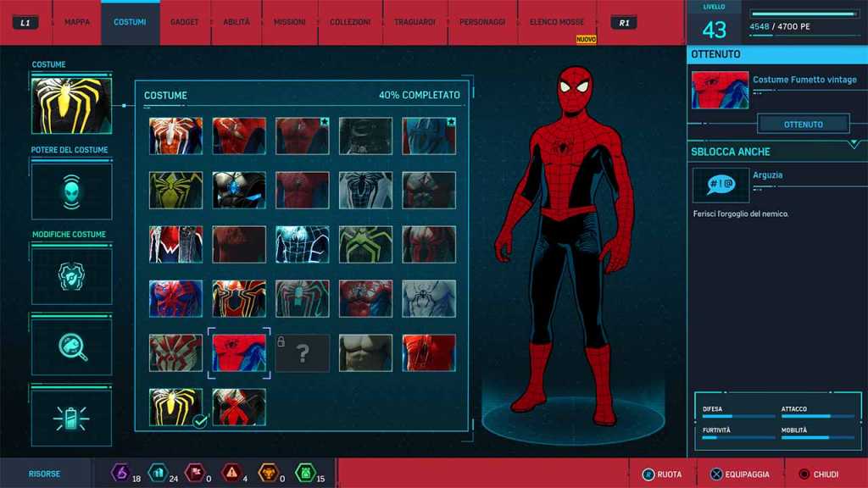The width and height of the screenshot is (868, 488).
Task: Click the teal landmark token icon
Action: pyautogui.click(x=158, y=473)
